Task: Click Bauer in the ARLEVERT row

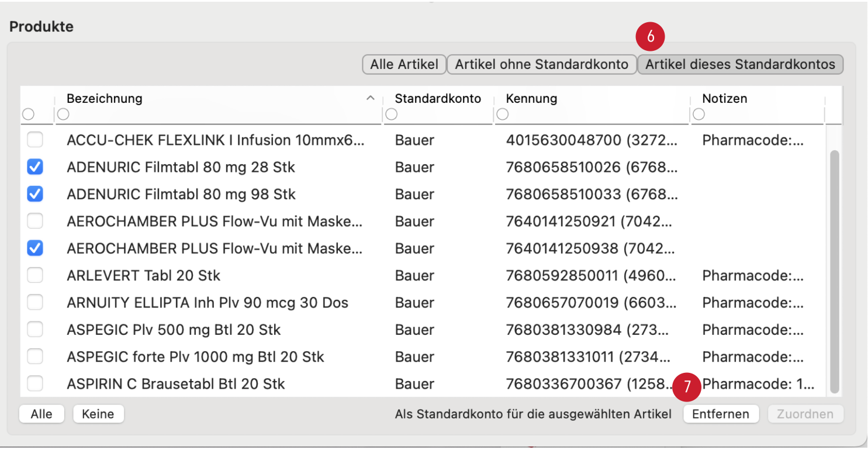Action: pos(414,275)
